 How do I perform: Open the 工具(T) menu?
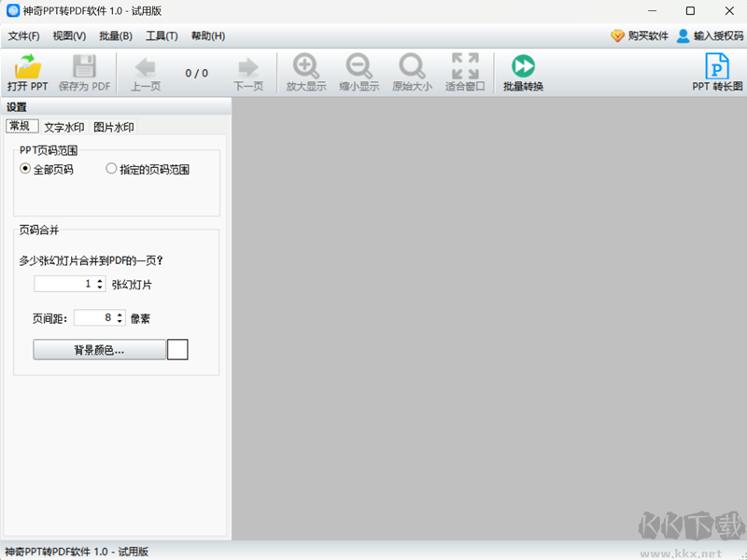pyautogui.click(x=161, y=35)
